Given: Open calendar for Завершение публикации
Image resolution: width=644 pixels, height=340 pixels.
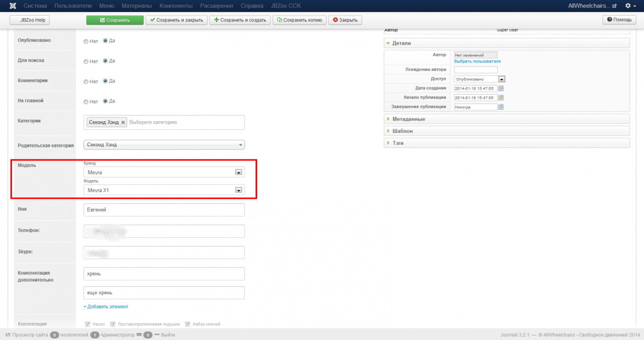Looking at the screenshot, I should (x=501, y=107).
